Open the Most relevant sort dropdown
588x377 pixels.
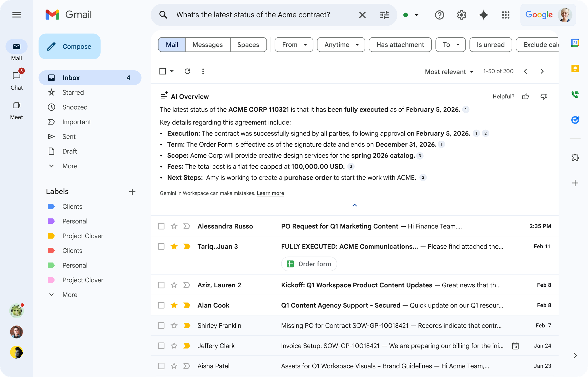(x=449, y=71)
